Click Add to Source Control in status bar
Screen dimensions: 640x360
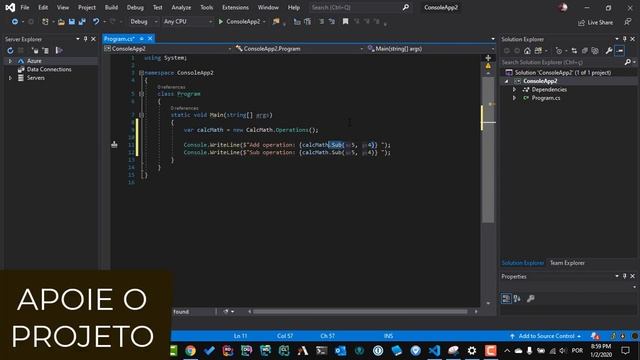click(x=546, y=336)
